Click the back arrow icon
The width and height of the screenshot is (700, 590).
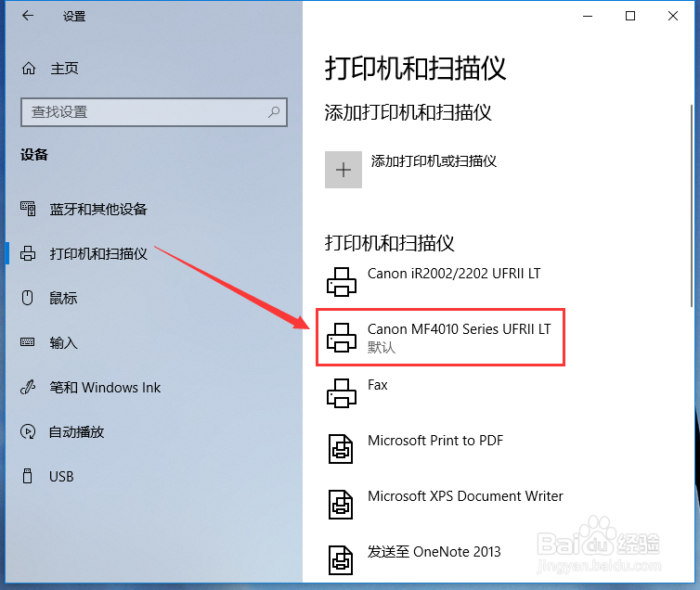[28, 16]
